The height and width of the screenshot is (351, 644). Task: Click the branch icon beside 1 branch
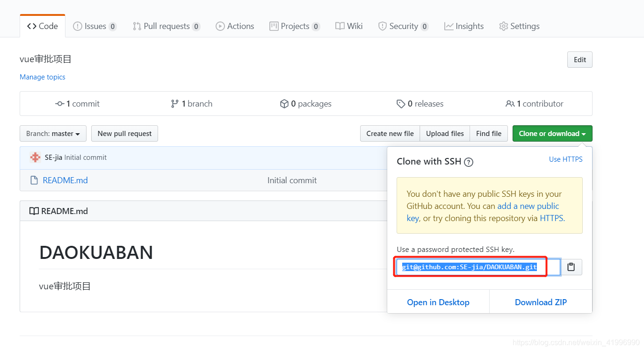coord(174,104)
